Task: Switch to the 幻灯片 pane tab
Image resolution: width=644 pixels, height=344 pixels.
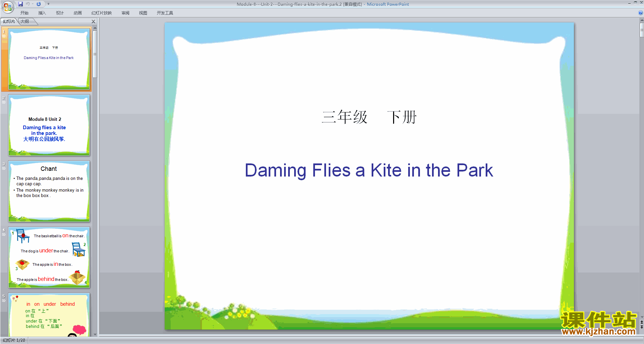Action: tap(9, 21)
